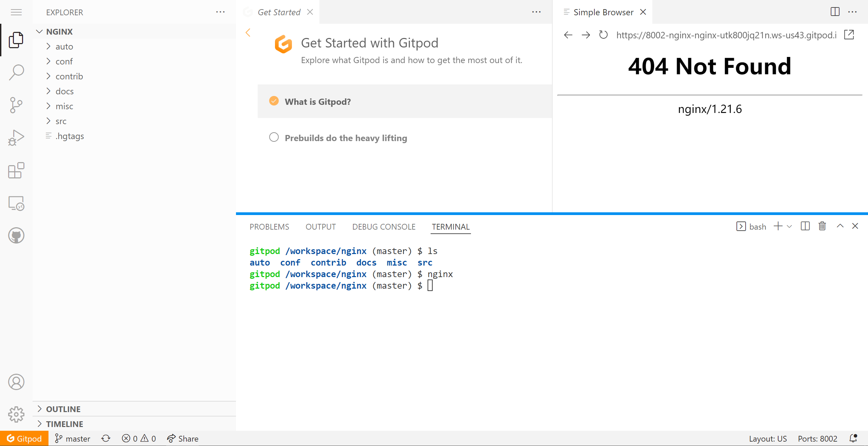Open the GitHub view in activity bar
This screenshot has width=868, height=446.
16,235
